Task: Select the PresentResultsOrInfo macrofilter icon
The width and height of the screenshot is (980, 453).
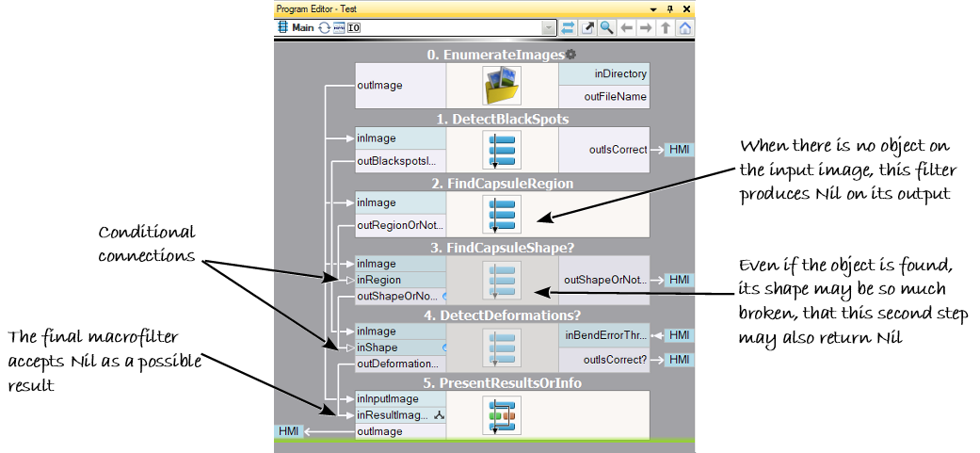Action: point(501,415)
